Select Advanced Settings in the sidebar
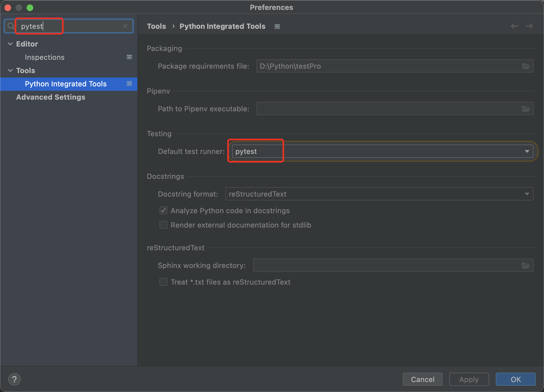 51,97
